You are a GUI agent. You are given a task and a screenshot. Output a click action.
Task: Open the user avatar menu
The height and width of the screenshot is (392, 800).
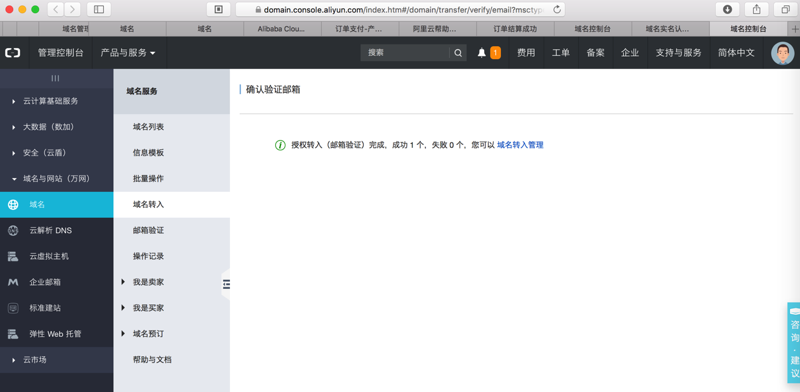click(x=782, y=53)
